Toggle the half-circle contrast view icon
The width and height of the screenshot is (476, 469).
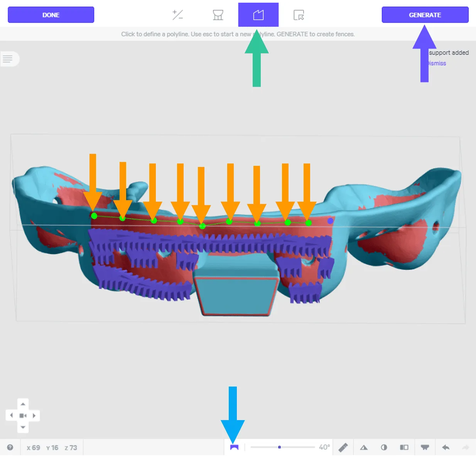pos(384,447)
